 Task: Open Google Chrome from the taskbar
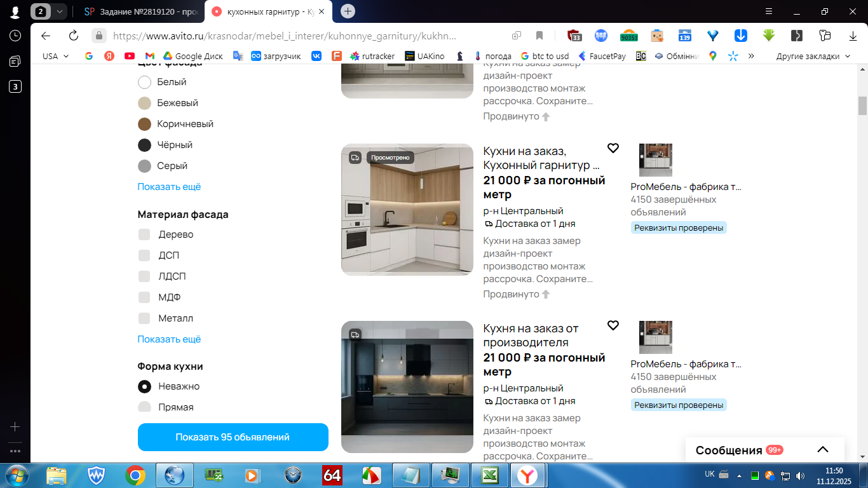pyautogui.click(x=135, y=475)
